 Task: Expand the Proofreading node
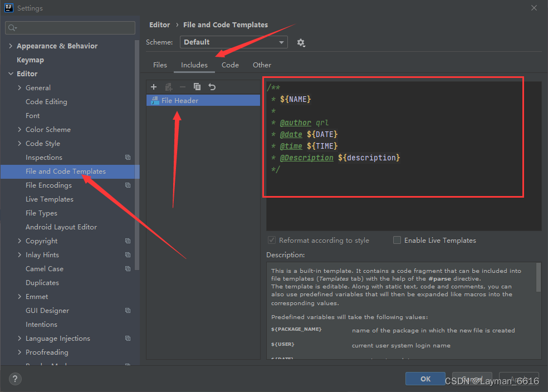tap(19, 352)
